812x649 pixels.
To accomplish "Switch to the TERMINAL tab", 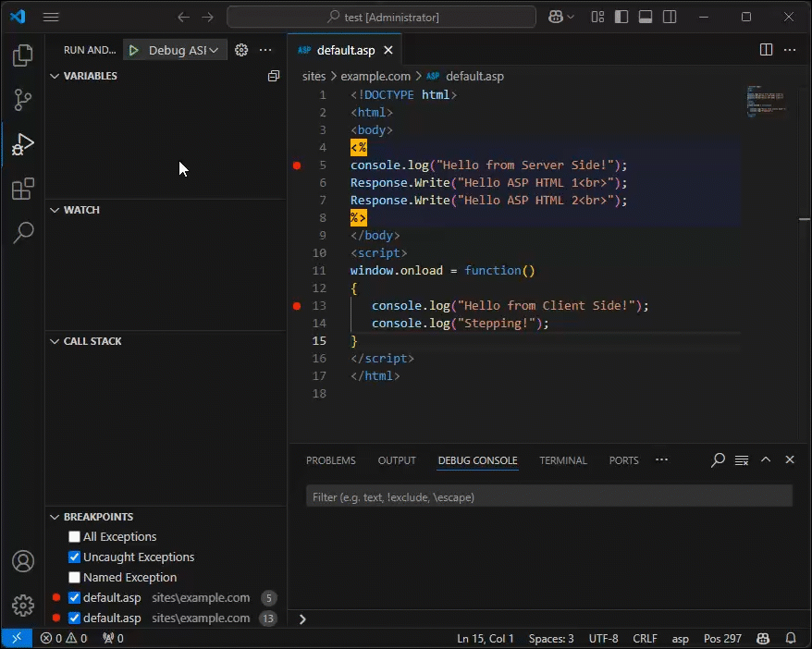I will coord(563,459).
